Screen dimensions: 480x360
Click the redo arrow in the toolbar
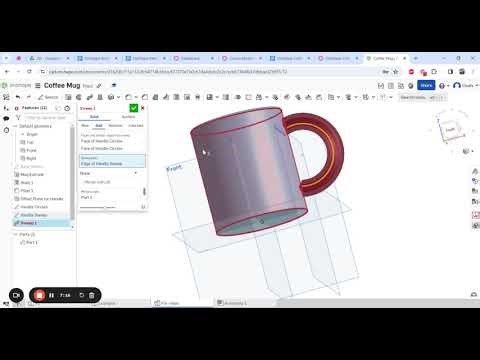(x=29, y=97)
